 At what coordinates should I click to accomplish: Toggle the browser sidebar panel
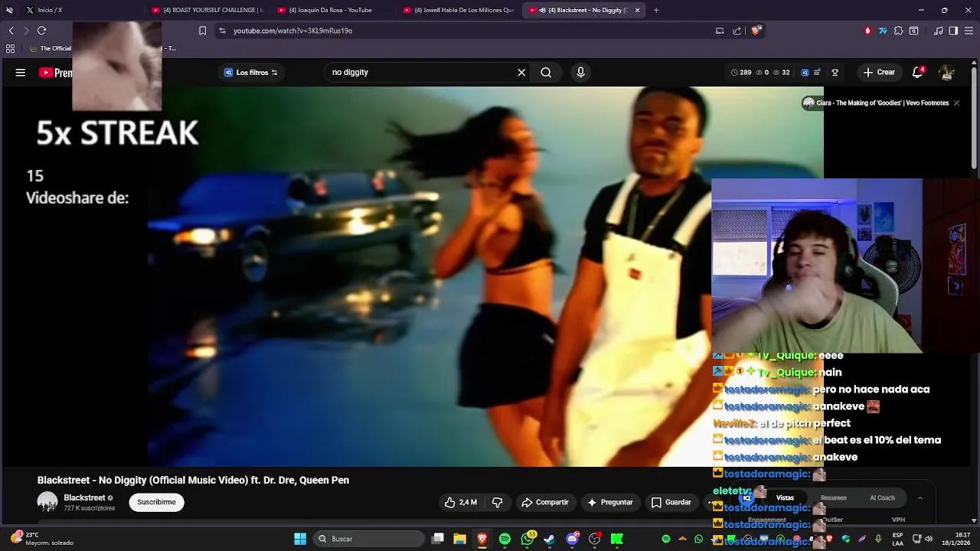(x=953, y=31)
